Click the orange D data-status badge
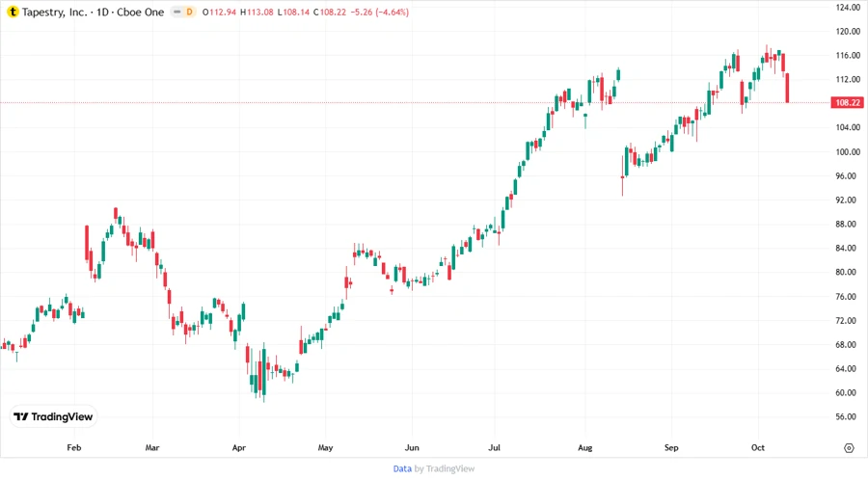 coord(189,12)
